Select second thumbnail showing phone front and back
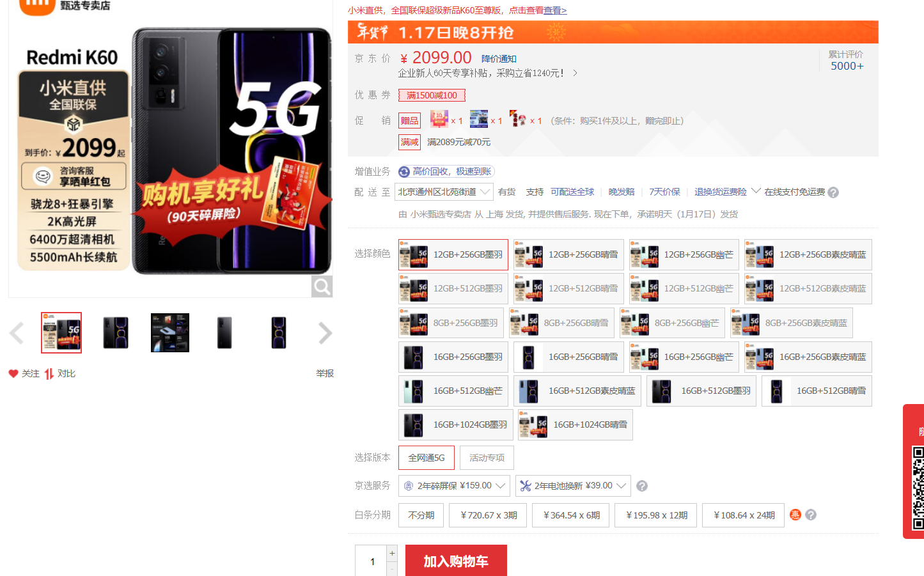The width and height of the screenshot is (924, 576). [116, 332]
